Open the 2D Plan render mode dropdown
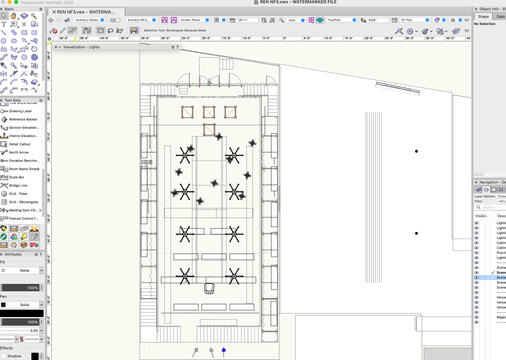Viewport: 506px width, 360px height. coord(414,20)
